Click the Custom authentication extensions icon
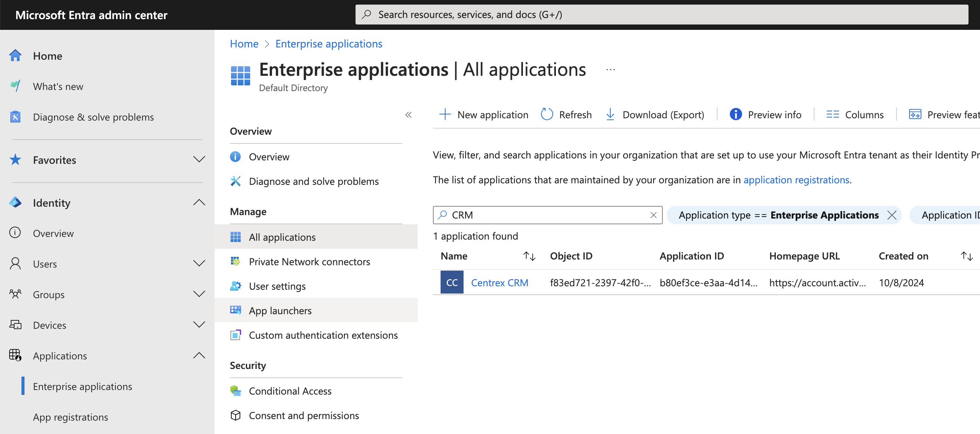Image resolution: width=980 pixels, height=434 pixels. [236, 335]
